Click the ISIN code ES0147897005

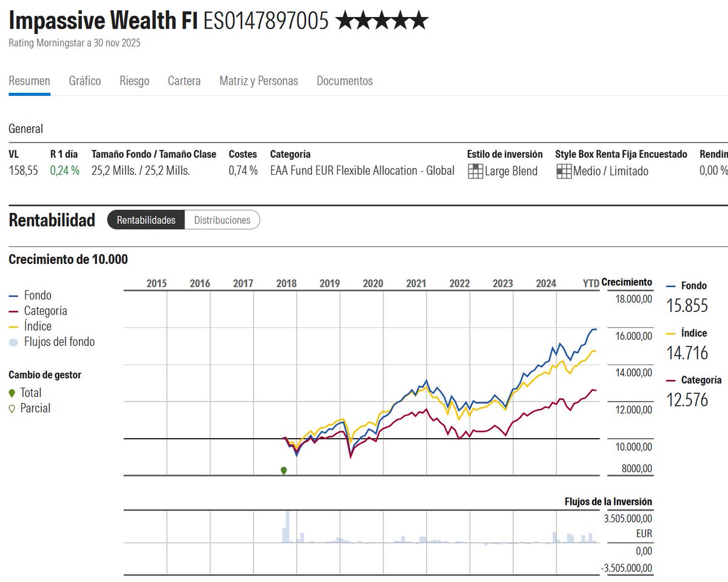tap(266, 21)
